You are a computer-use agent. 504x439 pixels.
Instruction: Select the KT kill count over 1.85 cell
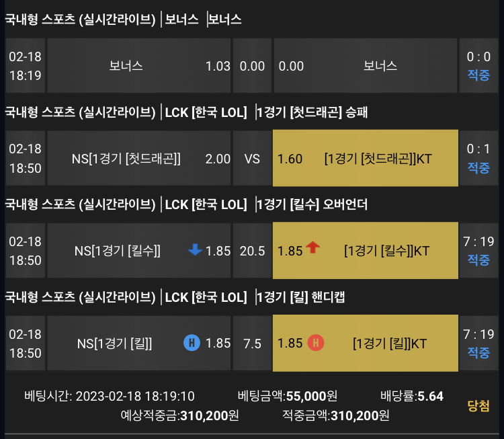(x=366, y=251)
